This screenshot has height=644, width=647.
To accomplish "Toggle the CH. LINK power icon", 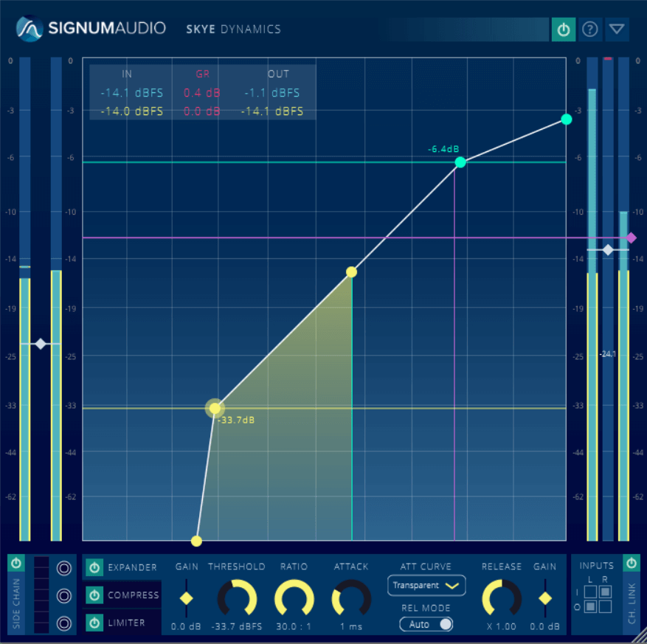I will coord(632,563).
